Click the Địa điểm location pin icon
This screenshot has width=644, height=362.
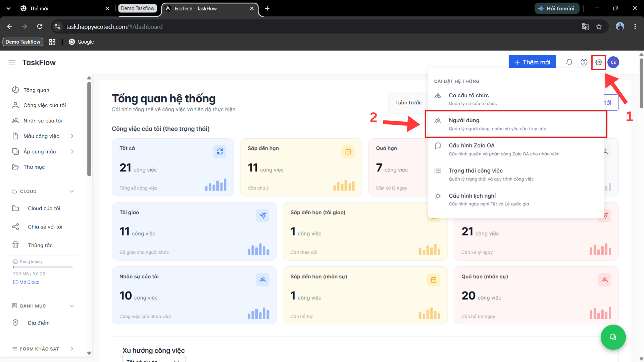pyautogui.click(x=15, y=323)
